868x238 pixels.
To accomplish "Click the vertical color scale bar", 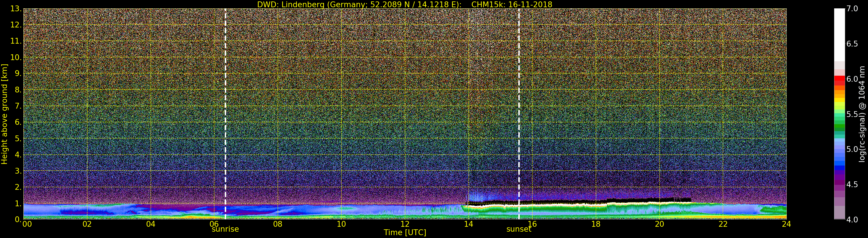I will pos(839,114).
